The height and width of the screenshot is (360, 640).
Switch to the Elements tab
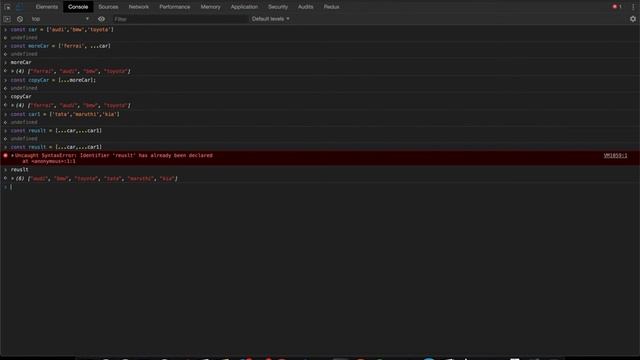pyautogui.click(x=47, y=7)
